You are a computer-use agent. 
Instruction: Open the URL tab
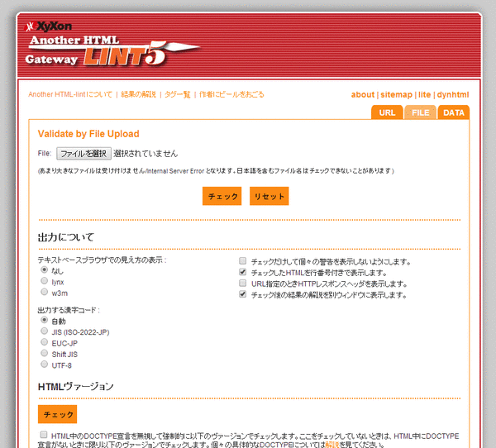click(x=387, y=112)
